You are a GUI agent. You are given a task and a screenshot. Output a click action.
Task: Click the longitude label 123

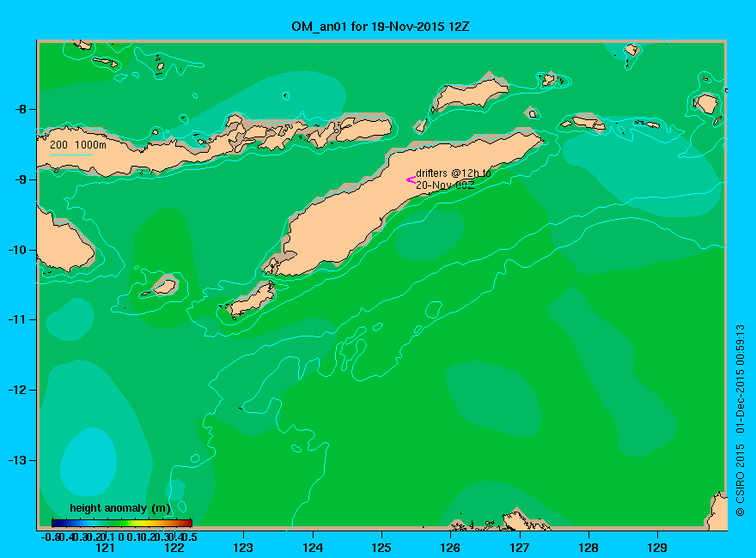[x=243, y=548]
